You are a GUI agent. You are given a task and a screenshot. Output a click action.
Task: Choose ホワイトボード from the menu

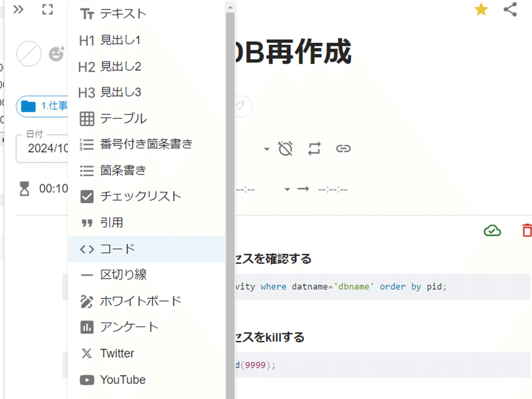click(x=147, y=301)
